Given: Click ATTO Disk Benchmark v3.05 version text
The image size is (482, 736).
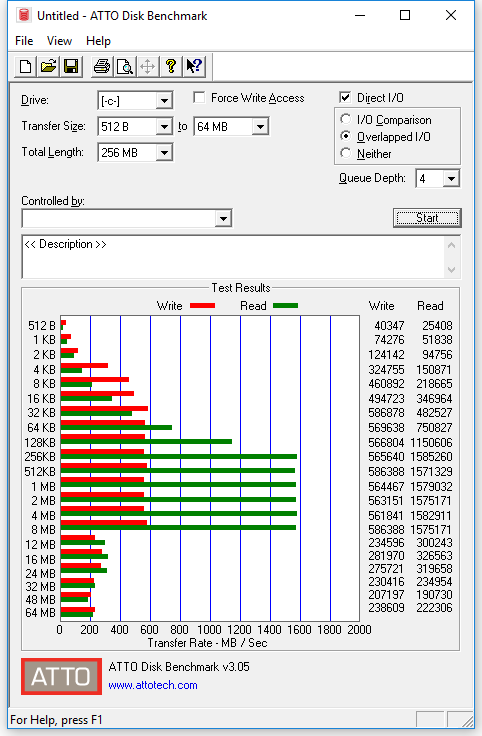Looking at the screenshot, I should click(179, 667).
